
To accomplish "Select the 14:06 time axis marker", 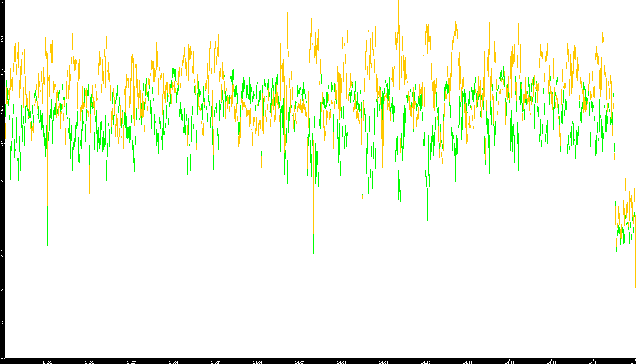I will [257, 362].
